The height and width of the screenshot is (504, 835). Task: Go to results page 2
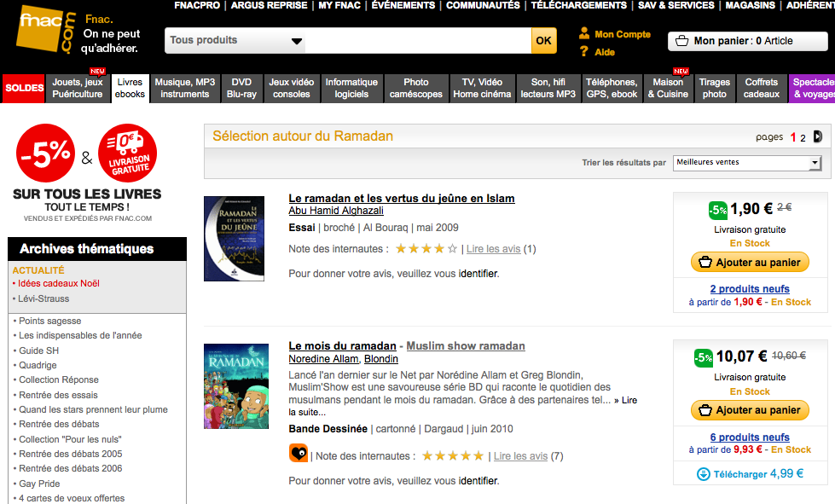pyautogui.click(x=803, y=138)
